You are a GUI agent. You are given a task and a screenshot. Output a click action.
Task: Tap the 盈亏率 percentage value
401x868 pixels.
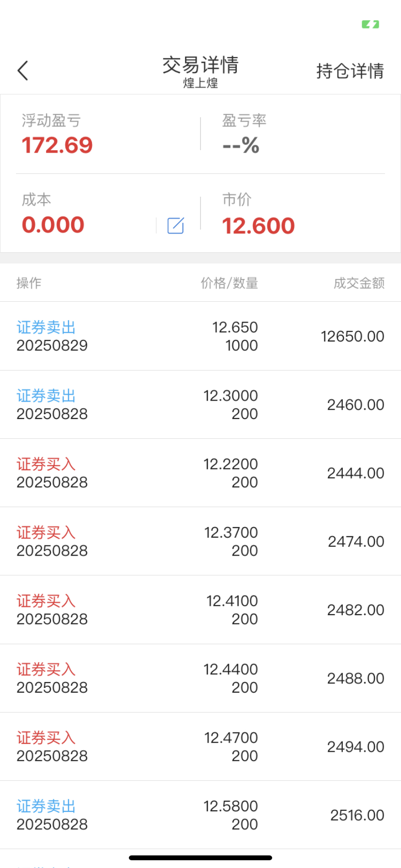pyautogui.click(x=241, y=145)
